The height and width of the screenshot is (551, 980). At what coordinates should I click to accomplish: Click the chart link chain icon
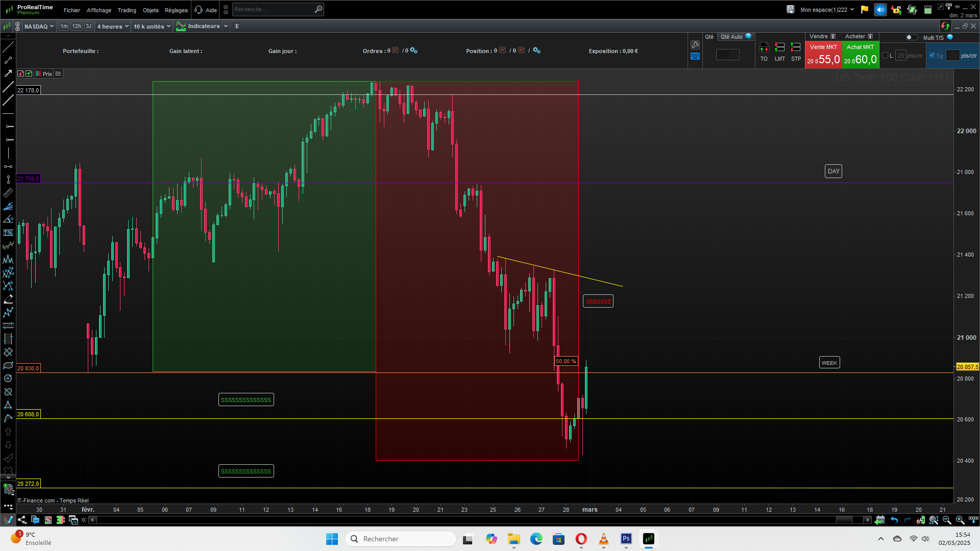tap(18, 26)
